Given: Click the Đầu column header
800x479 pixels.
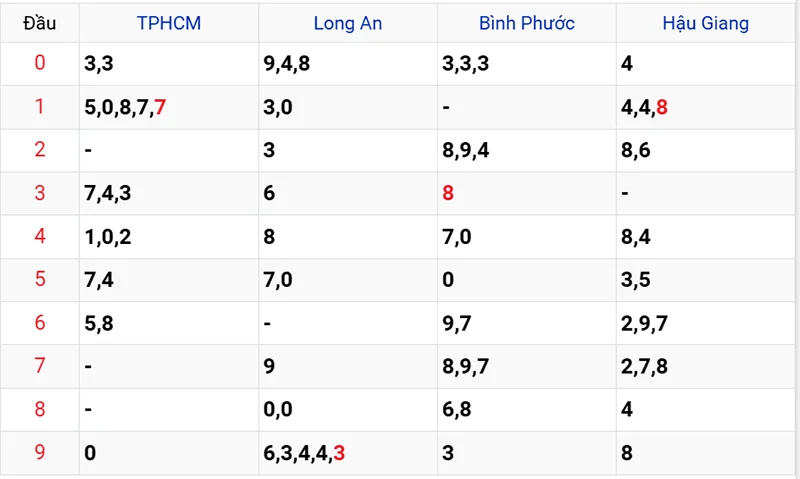Looking at the screenshot, I should coord(40,23).
